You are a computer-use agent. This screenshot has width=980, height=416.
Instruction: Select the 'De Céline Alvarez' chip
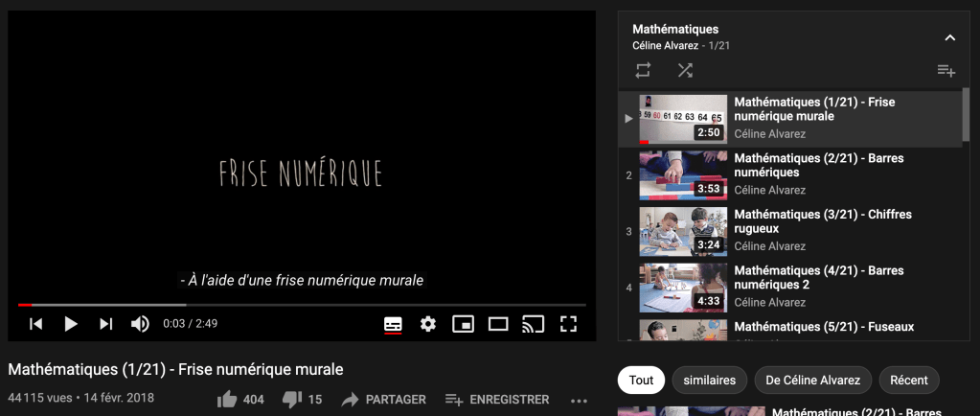812,380
